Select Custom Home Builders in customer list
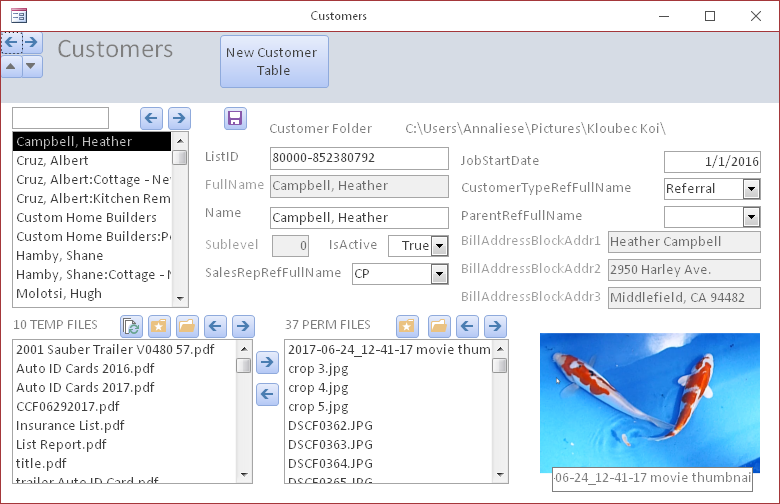The width and height of the screenshot is (780, 504). pyautogui.click(x=93, y=218)
